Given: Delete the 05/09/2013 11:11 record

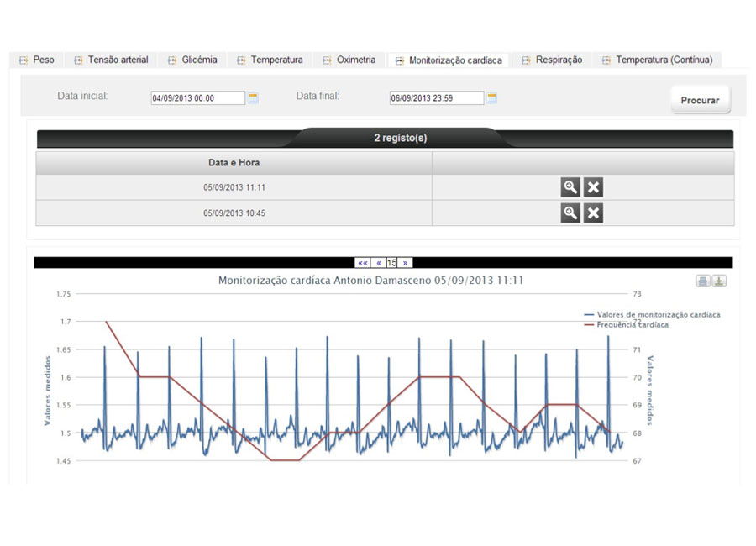Looking at the screenshot, I should click(x=593, y=188).
